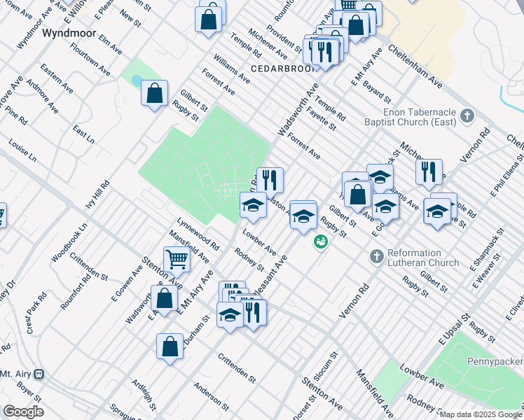
Task: Select the Pennypacker park label
Action: (x=495, y=362)
